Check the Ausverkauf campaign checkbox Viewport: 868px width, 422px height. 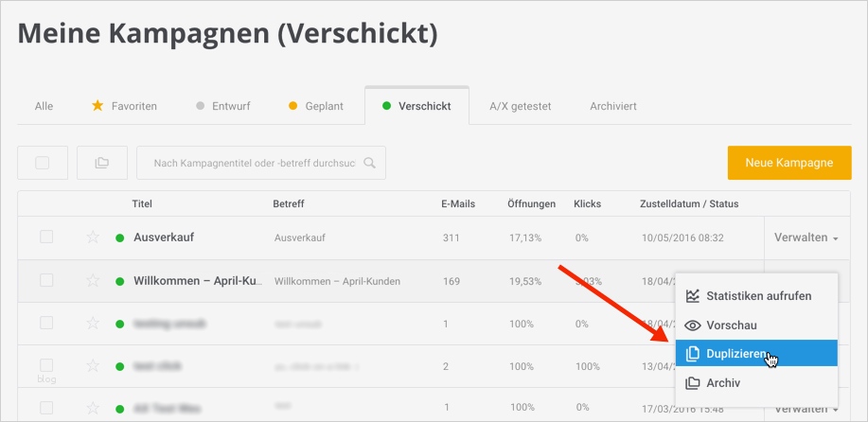[46, 237]
